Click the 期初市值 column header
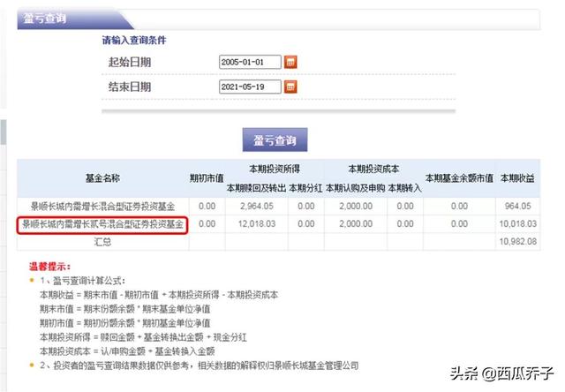The image size is (565, 392). coord(207,178)
